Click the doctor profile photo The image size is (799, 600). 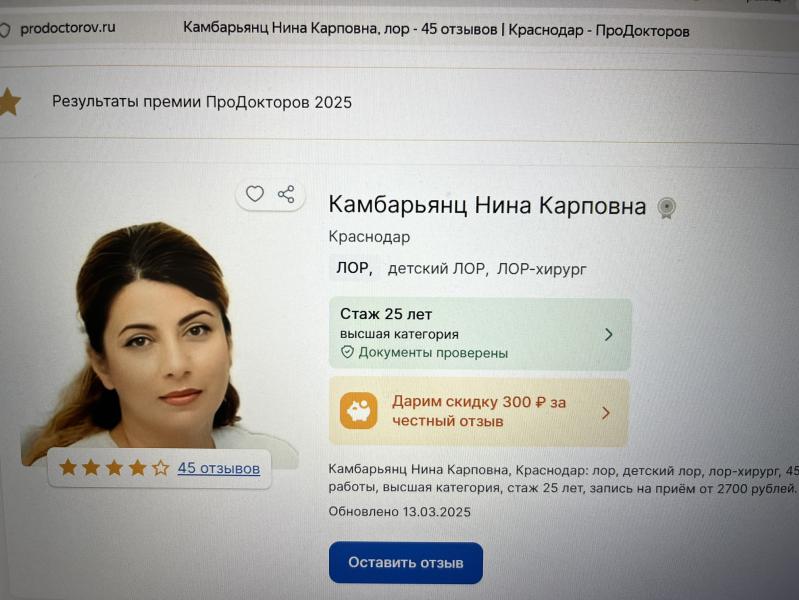point(158,342)
